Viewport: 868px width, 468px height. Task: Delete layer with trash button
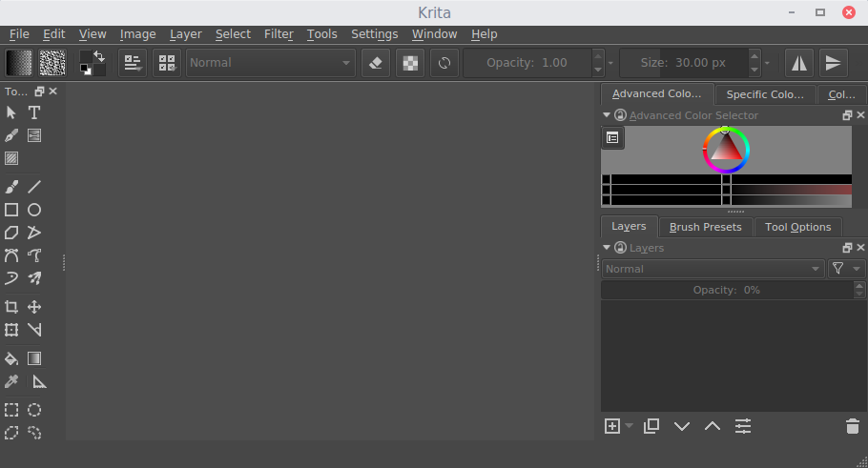(853, 426)
